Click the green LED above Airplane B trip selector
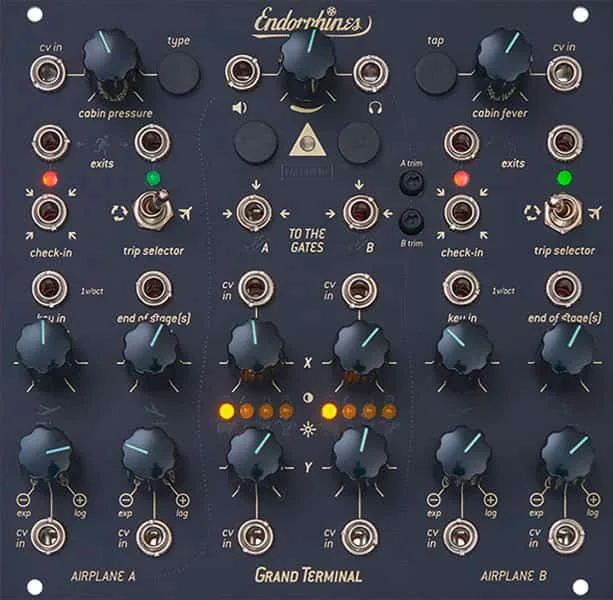The width and height of the screenshot is (613, 600). click(563, 178)
